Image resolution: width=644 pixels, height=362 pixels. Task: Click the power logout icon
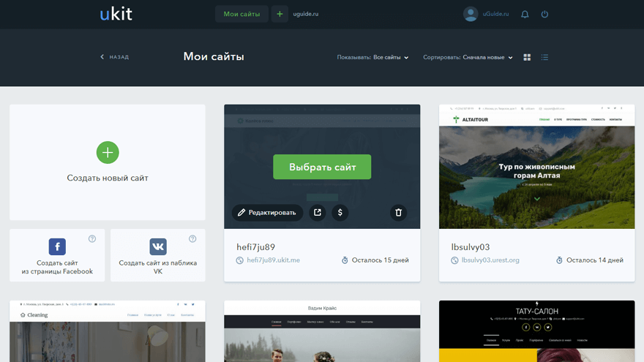coord(544,15)
